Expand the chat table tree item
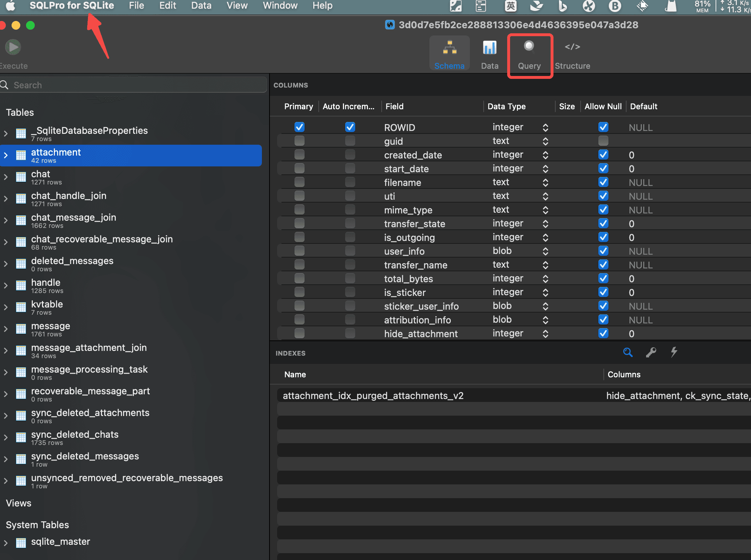 5,177
